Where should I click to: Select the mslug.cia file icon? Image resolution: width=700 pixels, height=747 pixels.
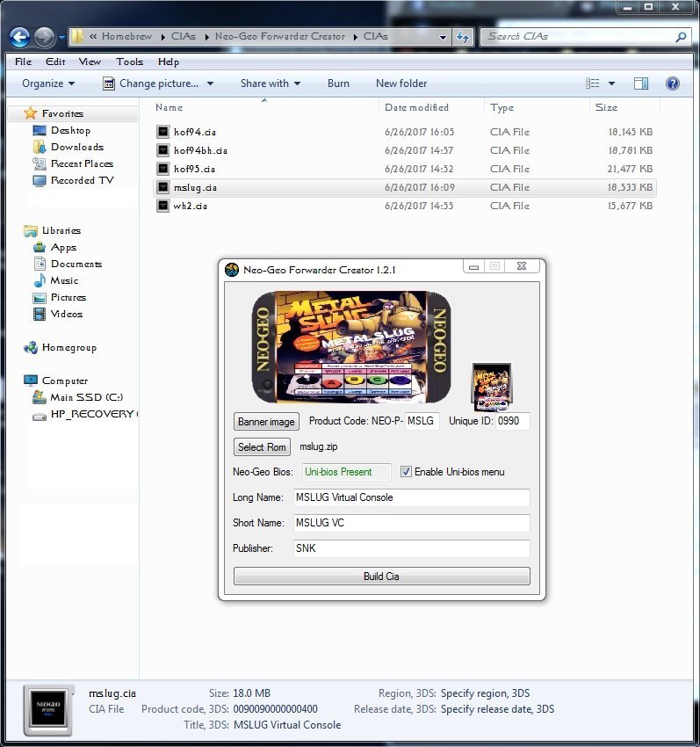(x=163, y=188)
